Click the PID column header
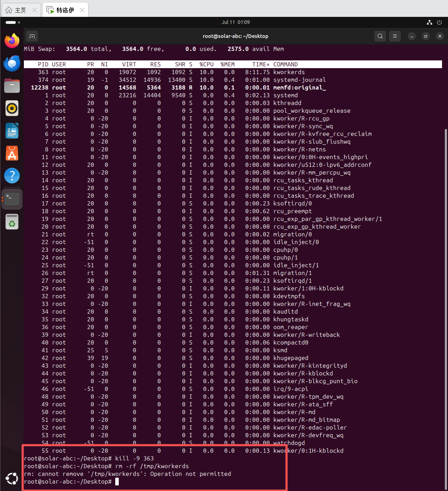The height and width of the screenshot is (491, 448). coord(43,64)
